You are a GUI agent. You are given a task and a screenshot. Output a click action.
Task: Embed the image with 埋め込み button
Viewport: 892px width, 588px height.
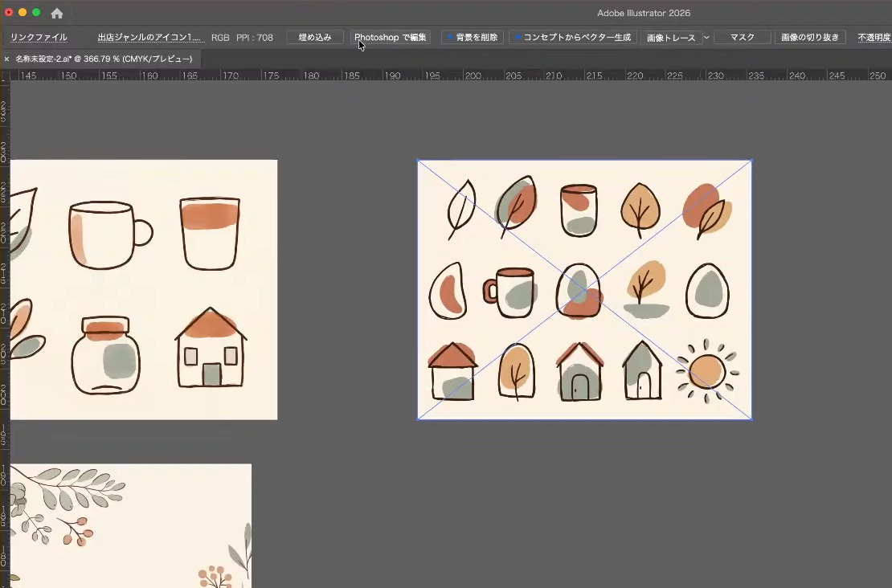pyautogui.click(x=314, y=37)
